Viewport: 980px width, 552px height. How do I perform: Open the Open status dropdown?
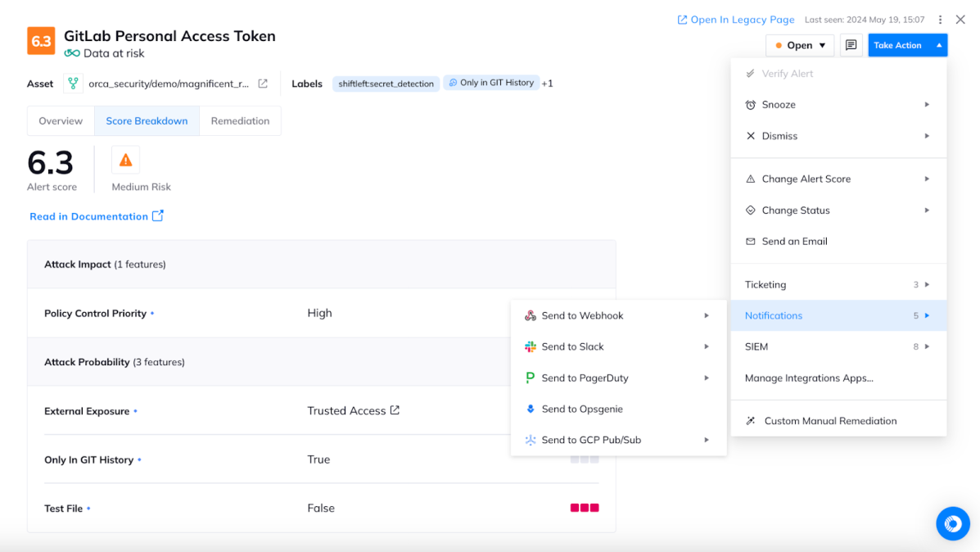pos(799,45)
